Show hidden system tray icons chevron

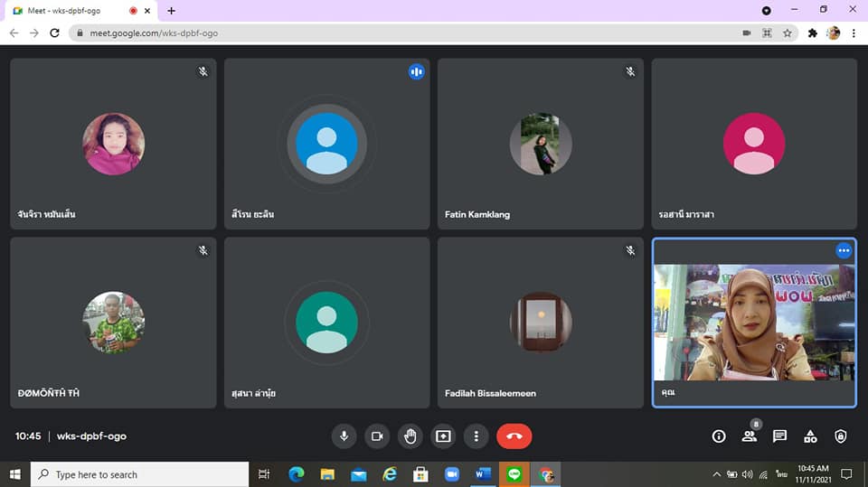coord(716,474)
